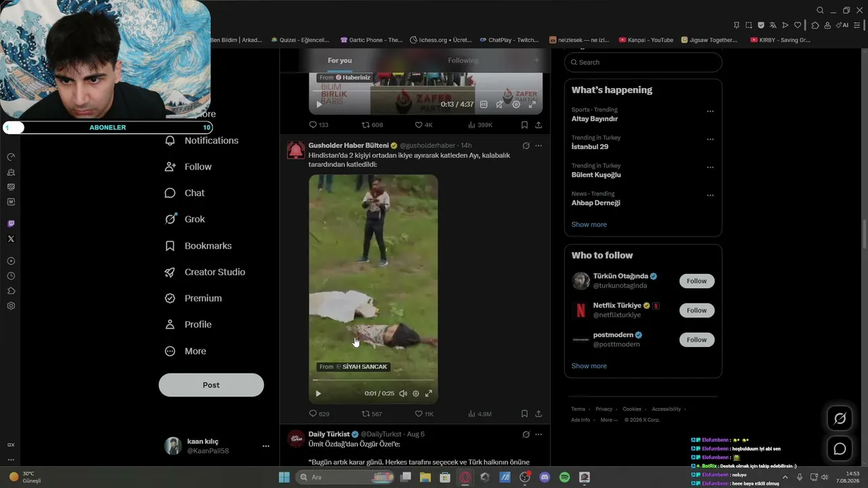Like the Gusholder post with 11K likes
Screen dimensions: 868x488
(x=424, y=413)
